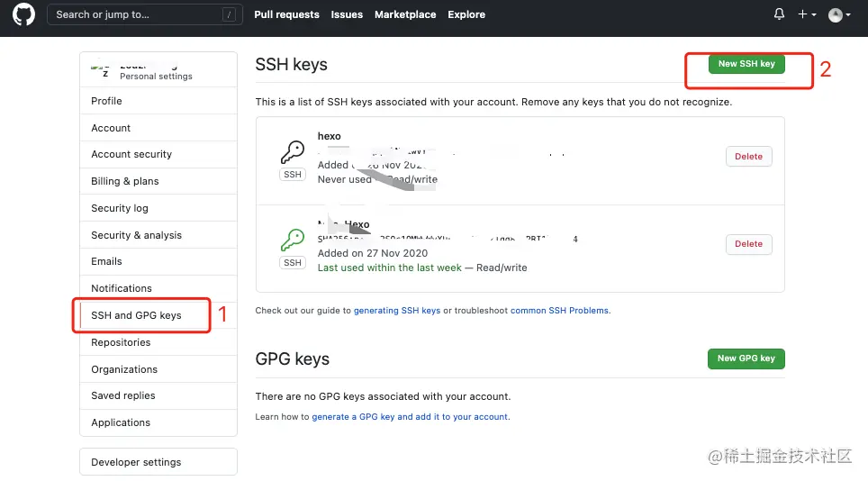This screenshot has width=868, height=481.
Task: Open Repositories settings
Action: tap(158, 342)
